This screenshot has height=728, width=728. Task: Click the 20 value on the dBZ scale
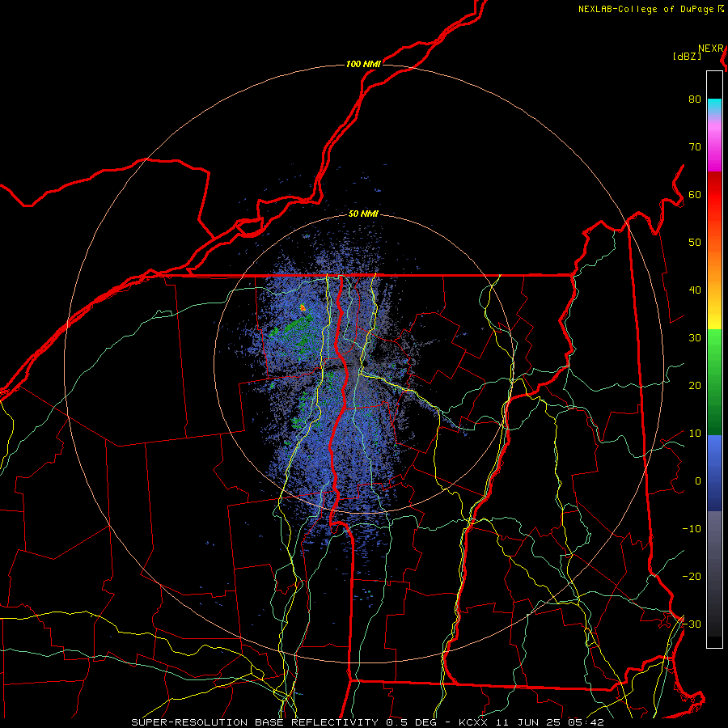tap(695, 385)
